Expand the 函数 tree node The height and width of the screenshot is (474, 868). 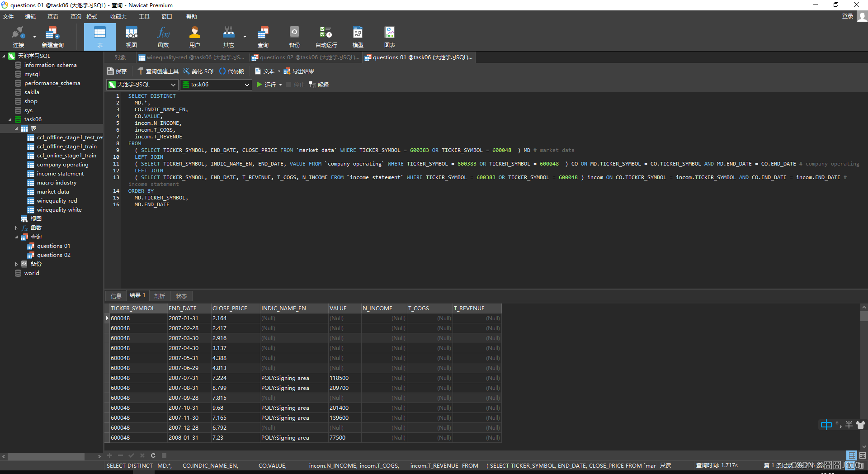[16, 228]
